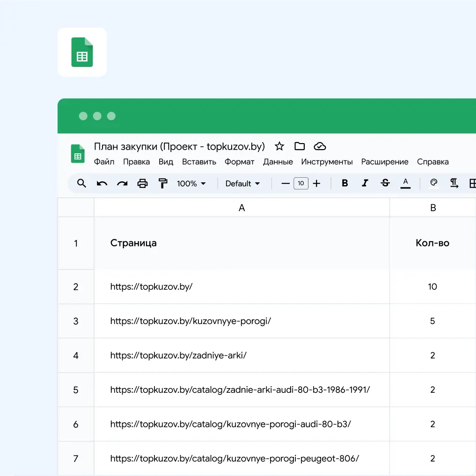Open Search in the toolbar
This screenshot has width=476, height=476.
(x=81, y=183)
